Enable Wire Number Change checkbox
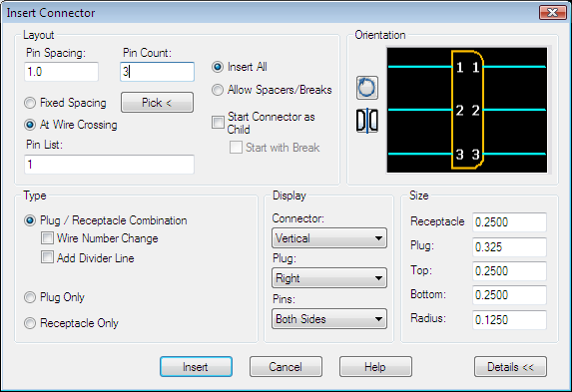The image size is (572, 392). (47, 238)
